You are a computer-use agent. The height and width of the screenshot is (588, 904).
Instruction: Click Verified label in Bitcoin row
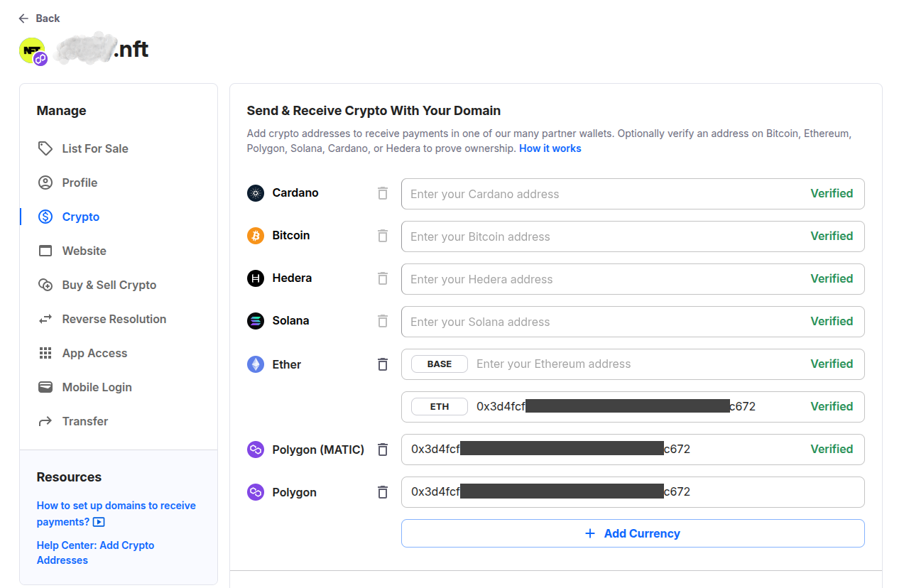pyautogui.click(x=832, y=236)
